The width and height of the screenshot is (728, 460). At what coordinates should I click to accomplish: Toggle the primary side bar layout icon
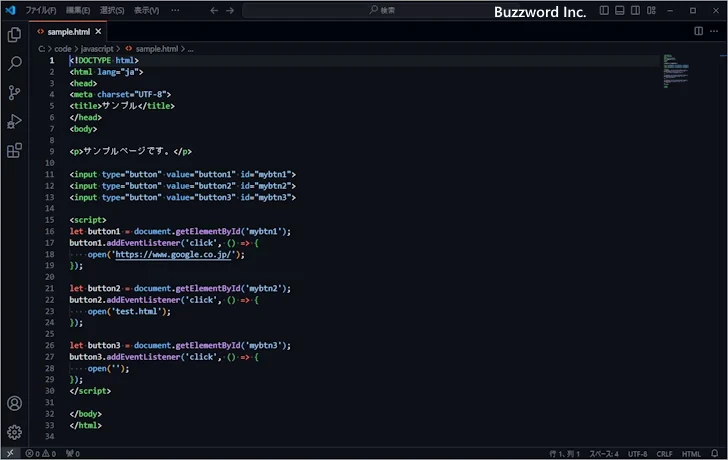(604, 10)
